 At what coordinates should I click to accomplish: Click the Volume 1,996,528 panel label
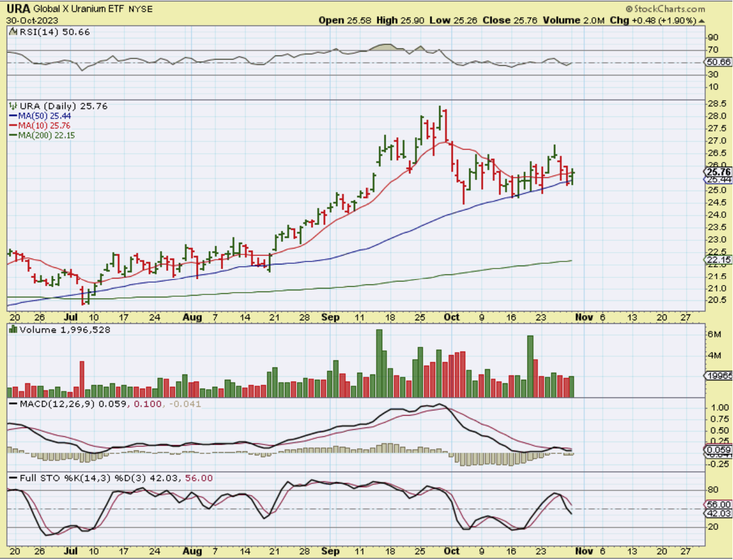pos(65,330)
